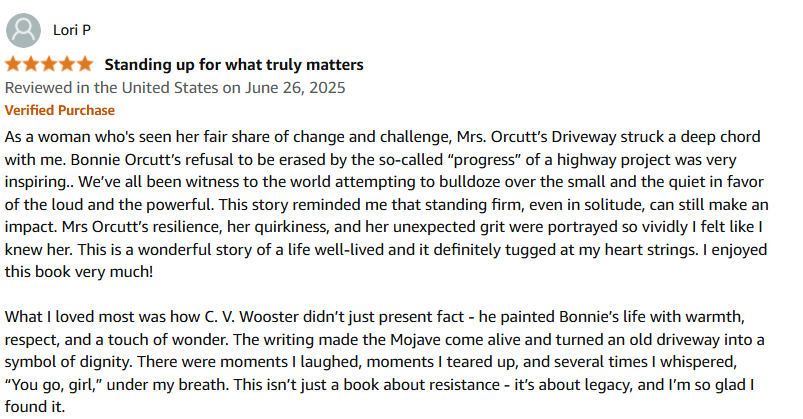Click the fourth orange rating star

click(67, 65)
